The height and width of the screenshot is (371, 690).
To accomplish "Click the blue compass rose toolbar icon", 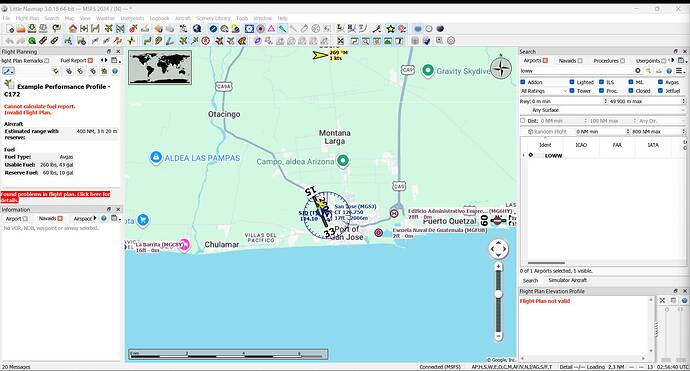I will (x=213, y=29).
